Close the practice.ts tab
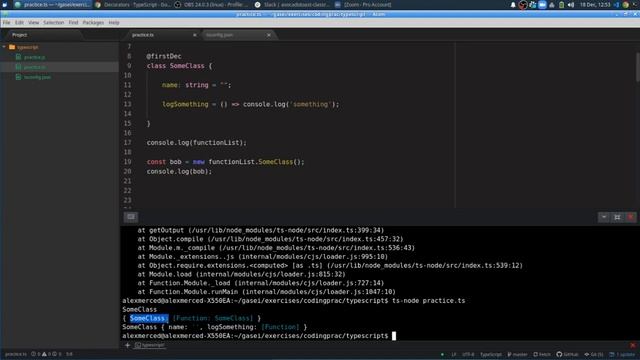The width and height of the screenshot is (640, 360). (x=195, y=35)
